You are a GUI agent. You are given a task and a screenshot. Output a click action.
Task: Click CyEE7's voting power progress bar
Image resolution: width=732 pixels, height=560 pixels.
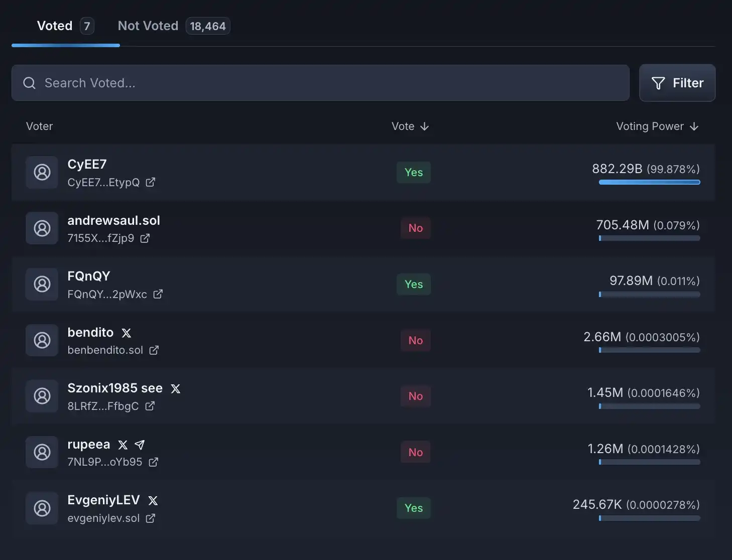[649, 182]
